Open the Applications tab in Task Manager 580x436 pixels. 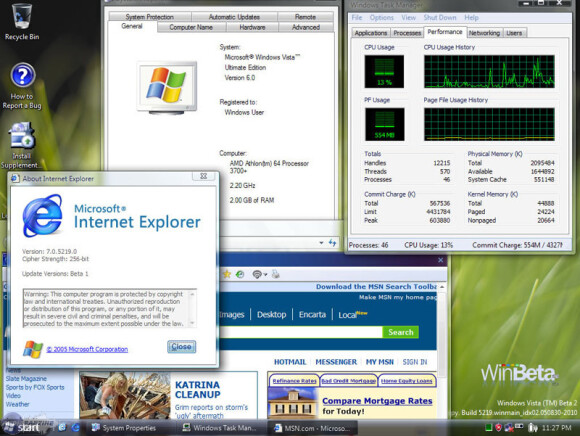(371, 33)
